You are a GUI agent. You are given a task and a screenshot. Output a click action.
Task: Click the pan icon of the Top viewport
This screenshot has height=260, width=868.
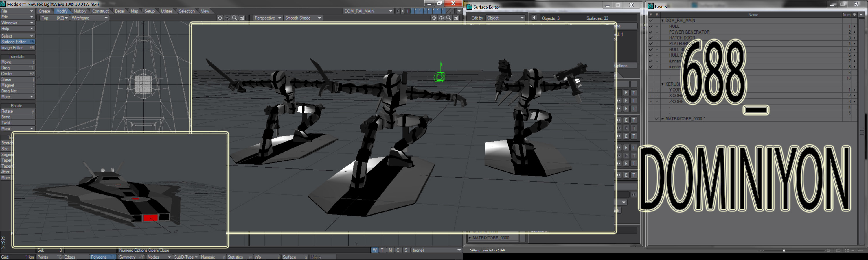220,18
